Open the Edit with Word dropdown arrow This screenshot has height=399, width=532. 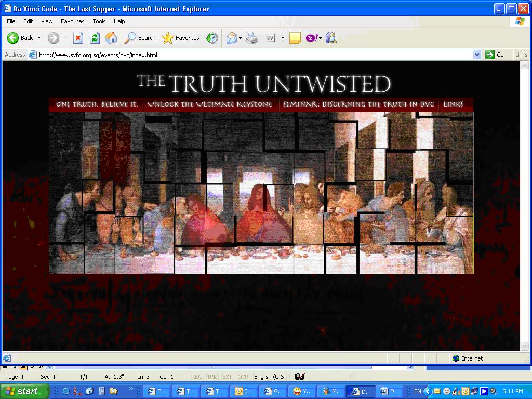(283, 38)
